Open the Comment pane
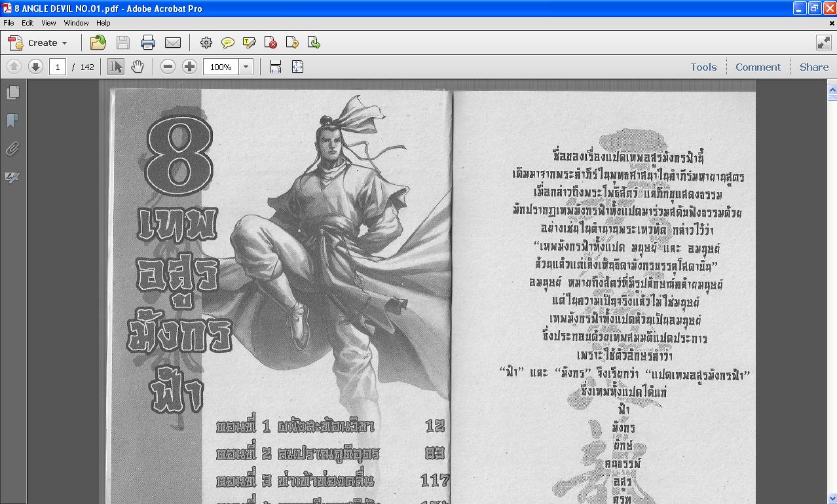837x504 pixels. tap(758, 67)
